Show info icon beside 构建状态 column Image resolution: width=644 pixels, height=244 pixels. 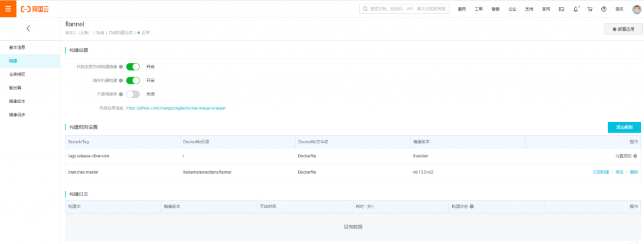472,206
